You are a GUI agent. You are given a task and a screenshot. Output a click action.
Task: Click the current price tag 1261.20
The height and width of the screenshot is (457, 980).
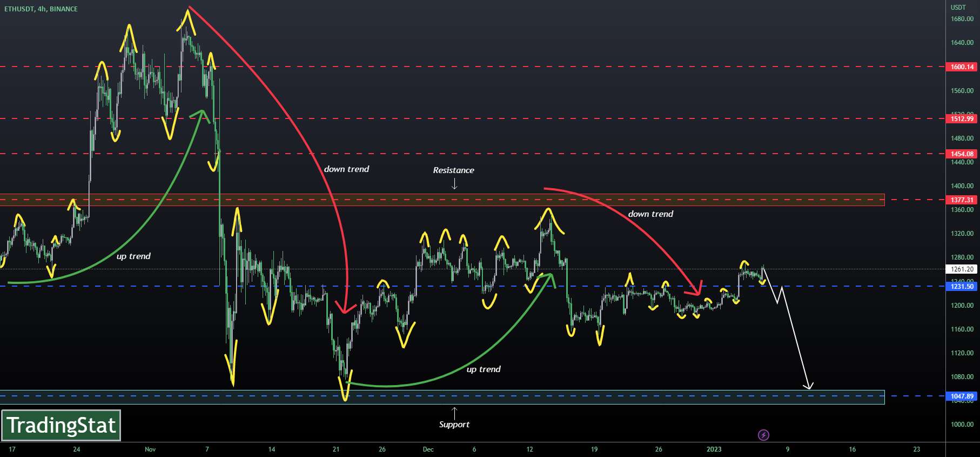(x=962, y=269)
